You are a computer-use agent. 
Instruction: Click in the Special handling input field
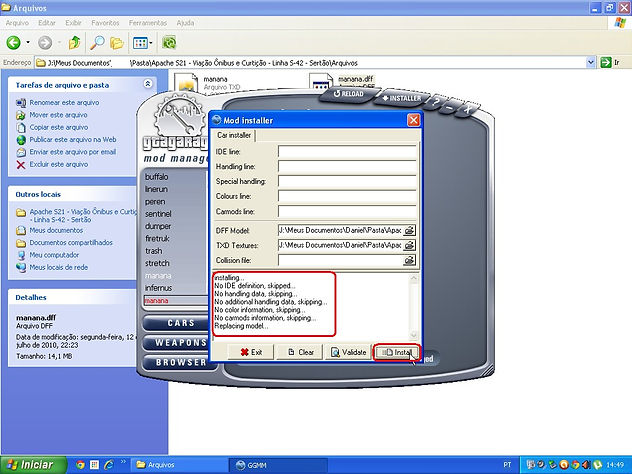347,182
